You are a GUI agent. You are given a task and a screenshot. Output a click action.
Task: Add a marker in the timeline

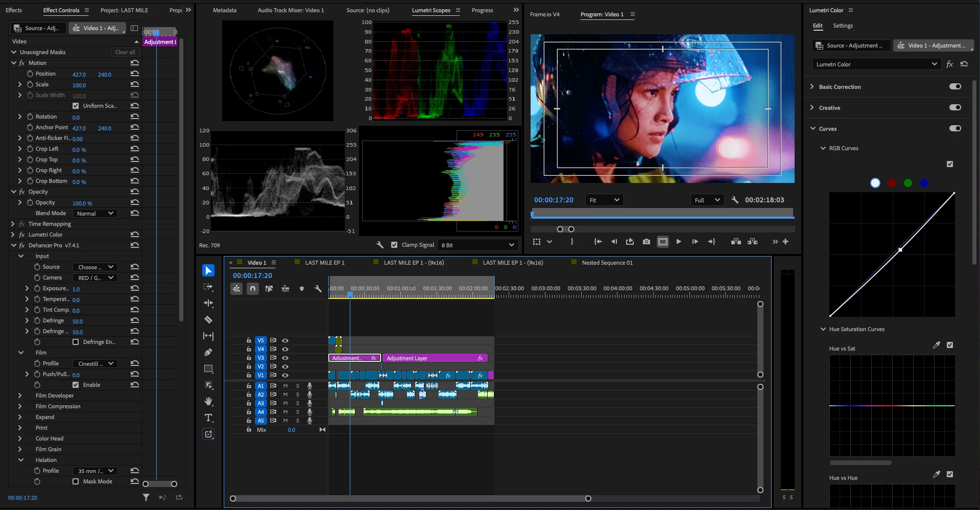pos(302,289)
